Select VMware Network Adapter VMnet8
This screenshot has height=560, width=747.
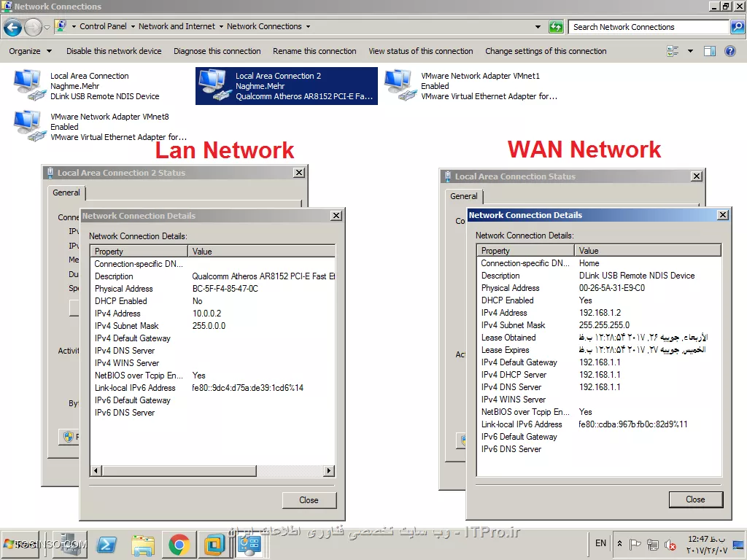pos(100,127)
